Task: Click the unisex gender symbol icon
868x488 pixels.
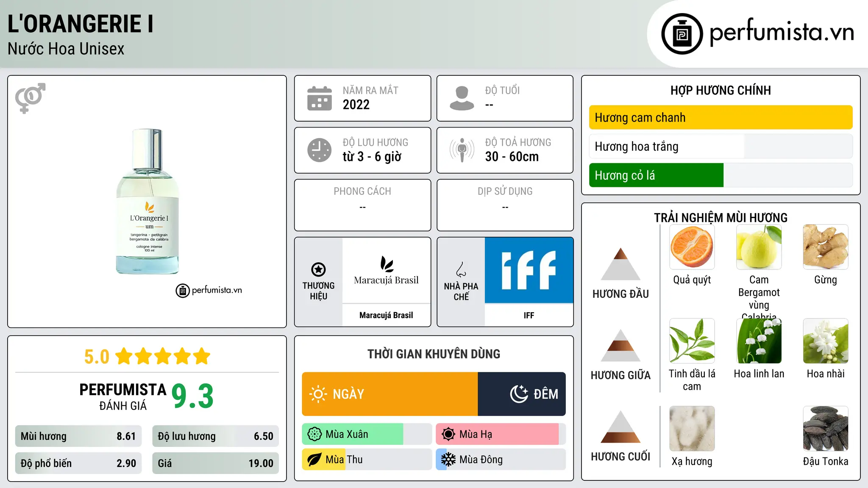Action: [x=30, y=98]
